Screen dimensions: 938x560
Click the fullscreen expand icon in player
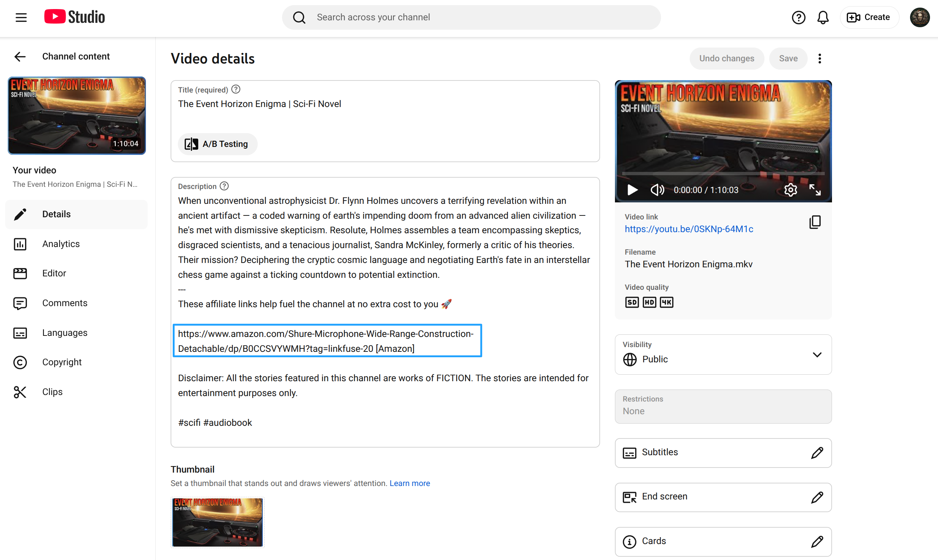815,190
